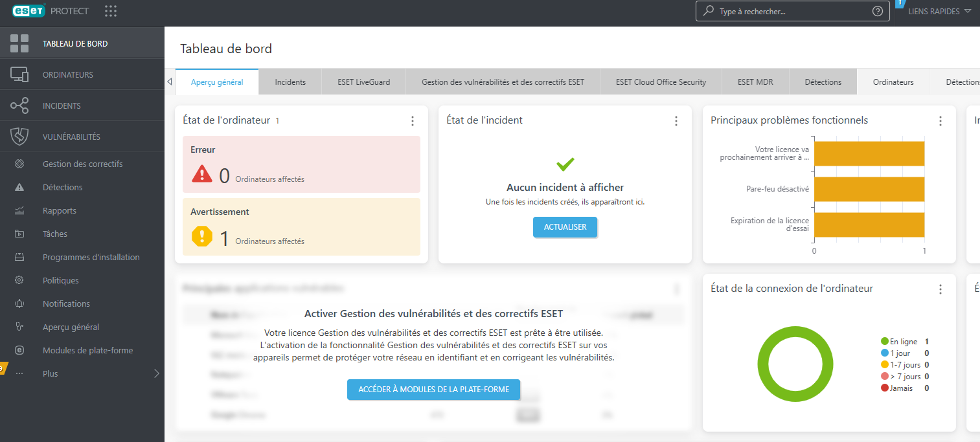Image resolution: width=980 pixels, height=442 pixels.
Task: Click the red Erreur triangle icon
Action: [202, 173]
